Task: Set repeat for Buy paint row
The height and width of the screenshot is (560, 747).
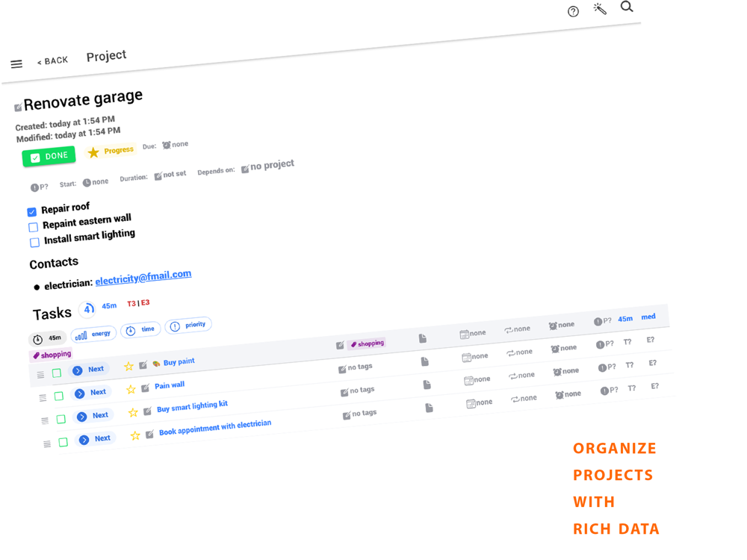Action: click(518, 329)
